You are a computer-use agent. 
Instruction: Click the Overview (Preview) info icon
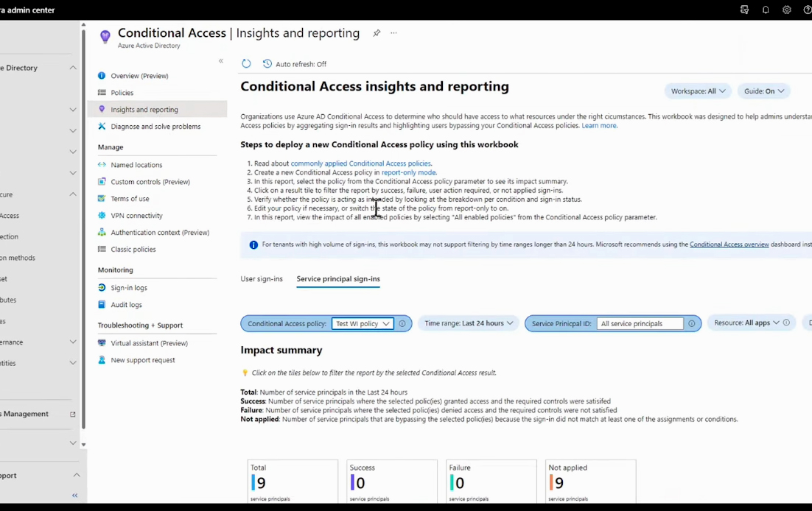coord(102,76)
